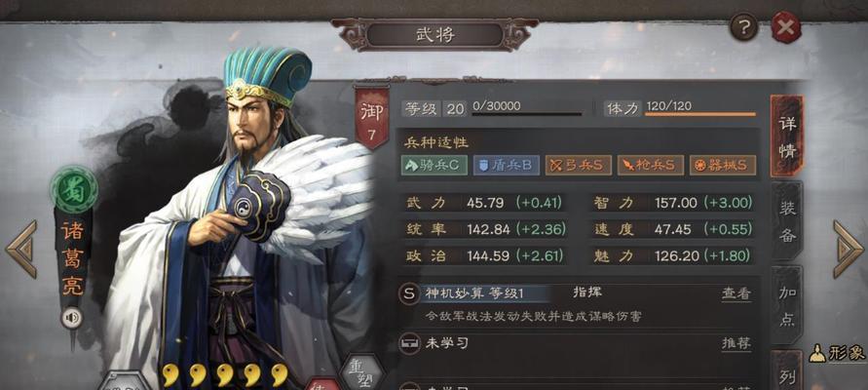Open the help question mark icon
868x390 pixels.
(744, 27)
